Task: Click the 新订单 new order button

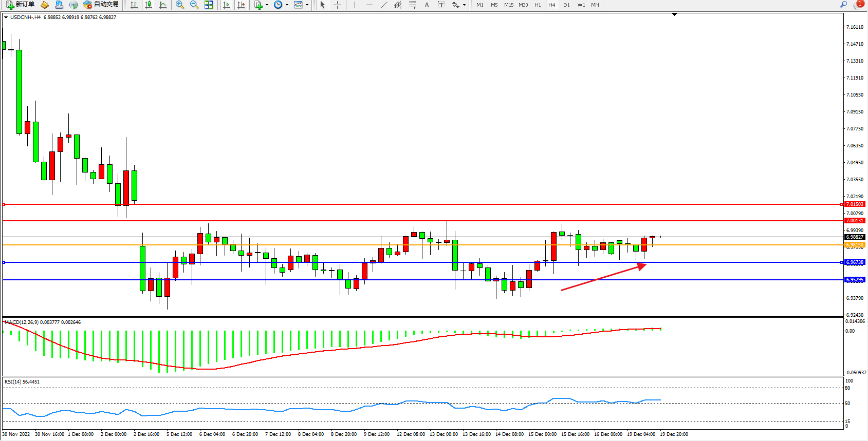Action: 21,5
